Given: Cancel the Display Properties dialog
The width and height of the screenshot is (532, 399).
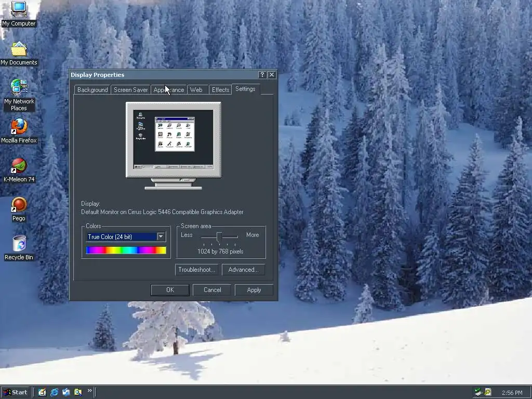Looking at the screenshot, I should pyautogui.click(x=212, y=290).
